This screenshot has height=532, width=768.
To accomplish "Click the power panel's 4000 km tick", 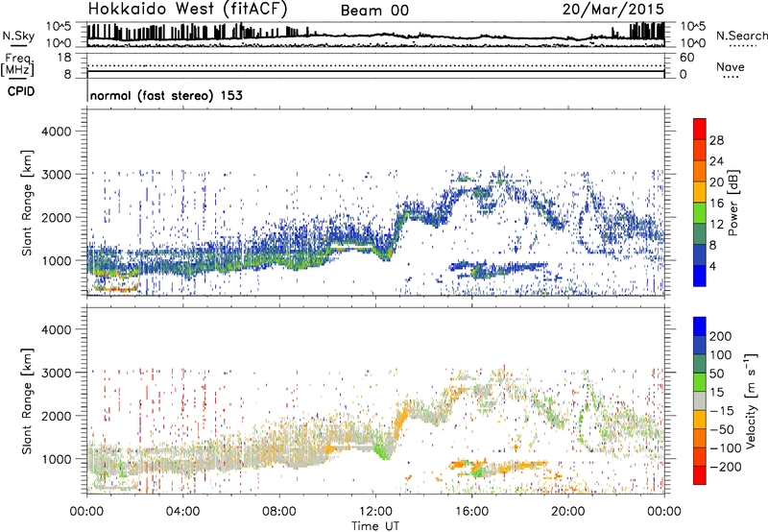I will [57, 132].
